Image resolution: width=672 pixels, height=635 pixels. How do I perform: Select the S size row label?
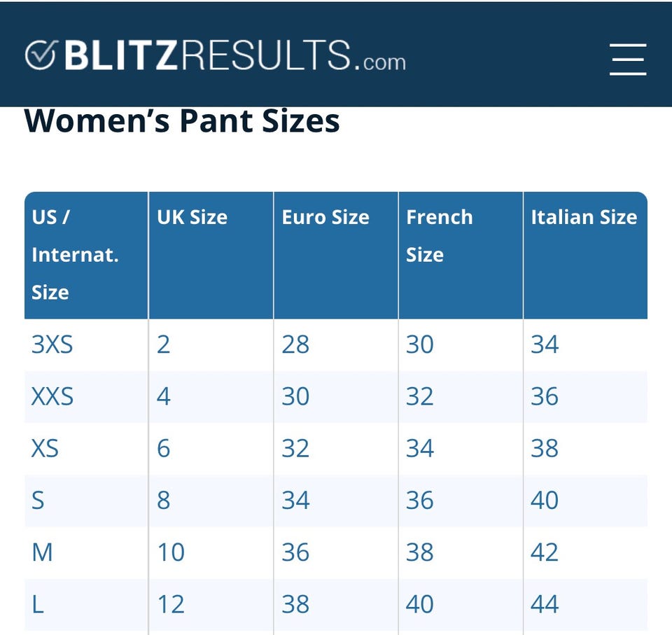38,500
